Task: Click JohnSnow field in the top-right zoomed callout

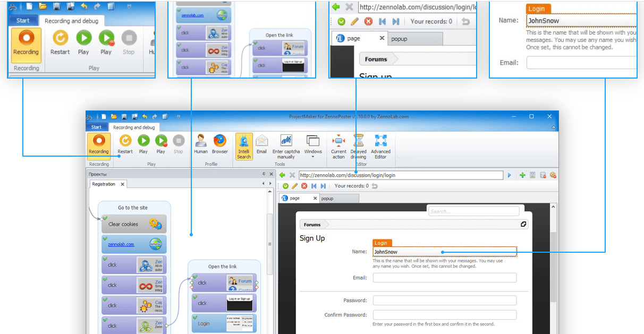Action: [581, 21]
